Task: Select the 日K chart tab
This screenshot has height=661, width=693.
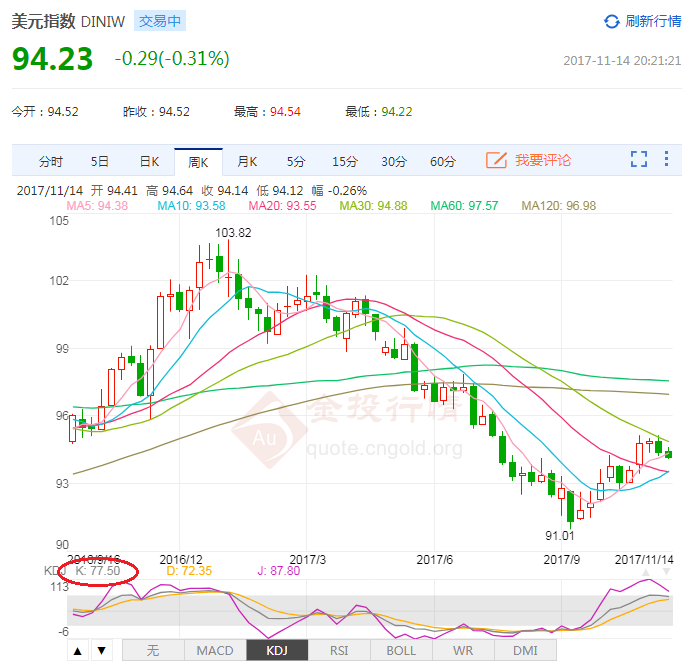Action: point(149,161)
